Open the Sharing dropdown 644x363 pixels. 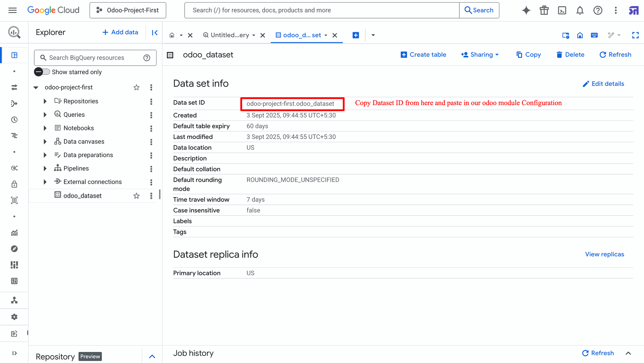pyautogui.click(x=480, y=55)
